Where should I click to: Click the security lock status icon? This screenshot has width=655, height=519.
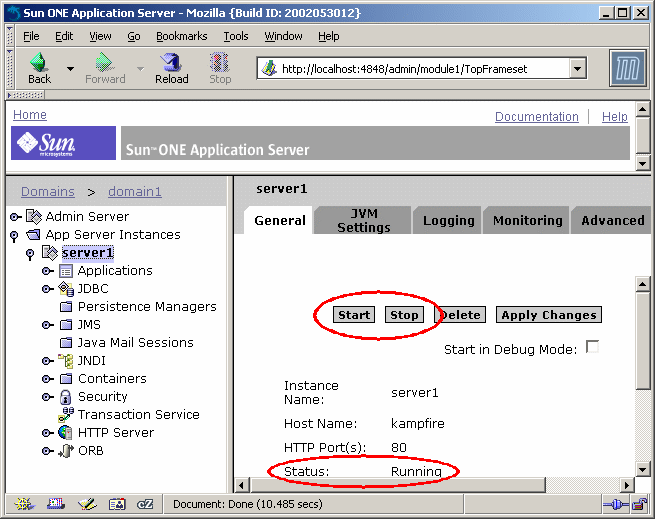[640, 504]
